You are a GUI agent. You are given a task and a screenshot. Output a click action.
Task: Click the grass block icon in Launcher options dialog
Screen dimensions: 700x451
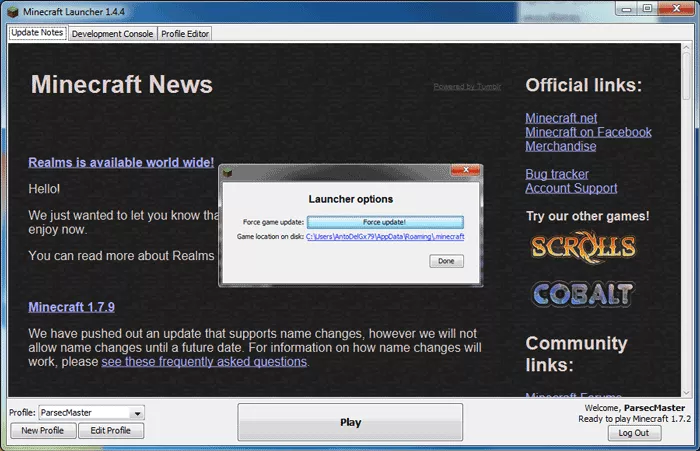(228, 172)
